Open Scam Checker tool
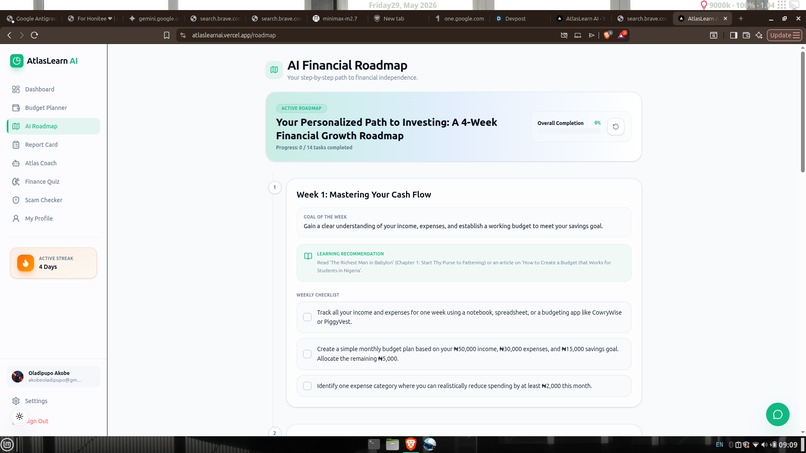 tap(53, 200)
